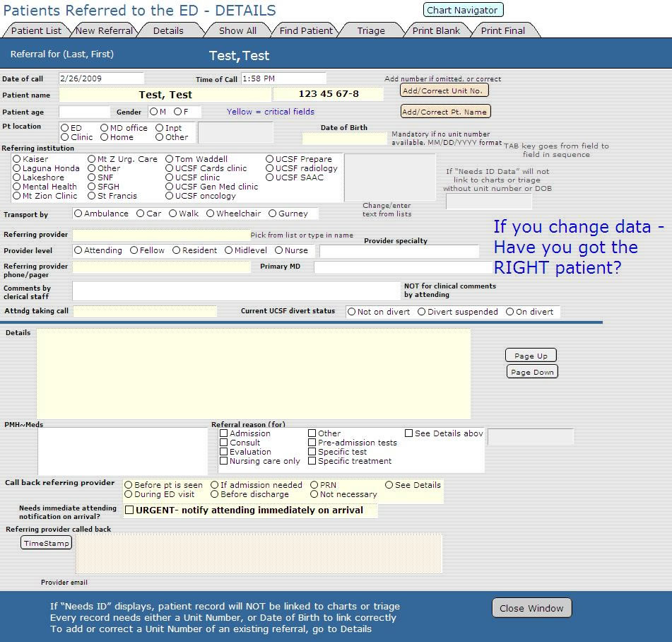Screen dimensions: 672x642
Task: Switch to the Patient List tab
Action: 36,30
